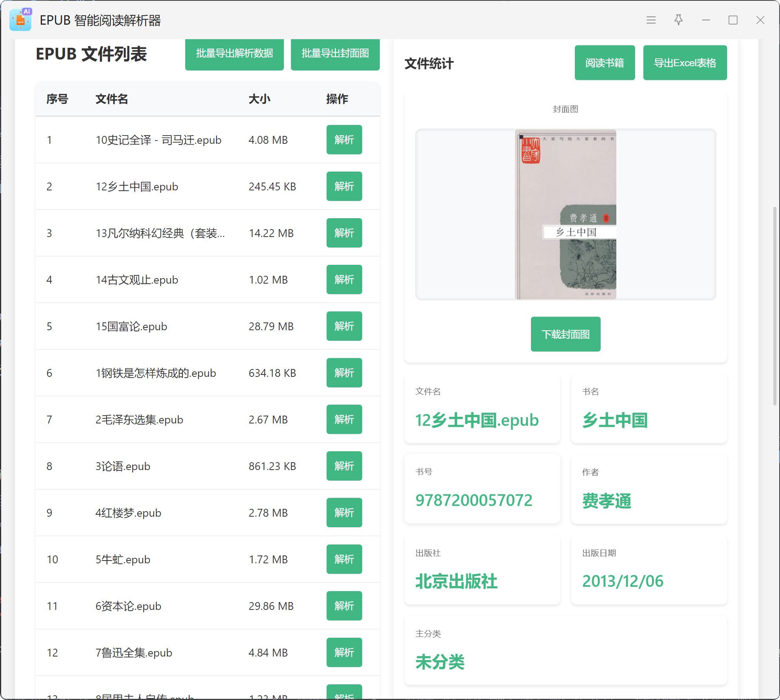Open the hamburger menu in title bar
The height and width of the screenshot is (700, 780).
coord(651,20)
